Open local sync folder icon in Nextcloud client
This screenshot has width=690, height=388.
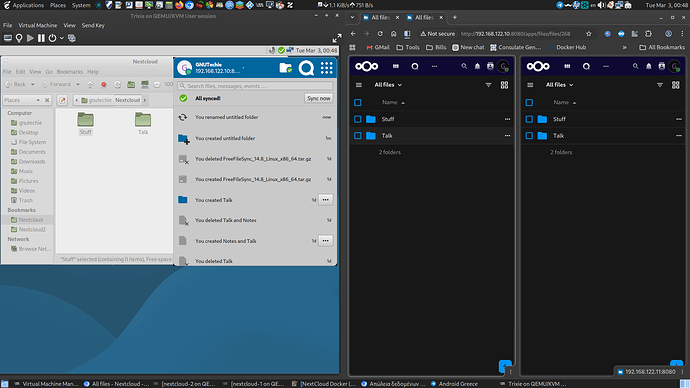pyautogui.click(x=286, y=68)
